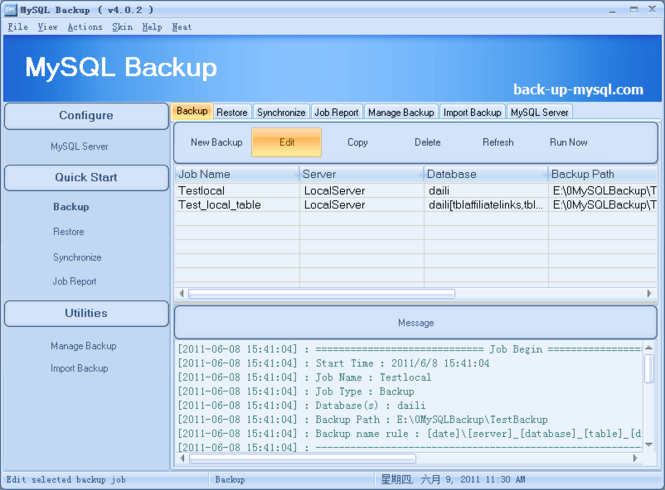
Task: Select Synchronize in the sidebar
Action: click(77, 258)
